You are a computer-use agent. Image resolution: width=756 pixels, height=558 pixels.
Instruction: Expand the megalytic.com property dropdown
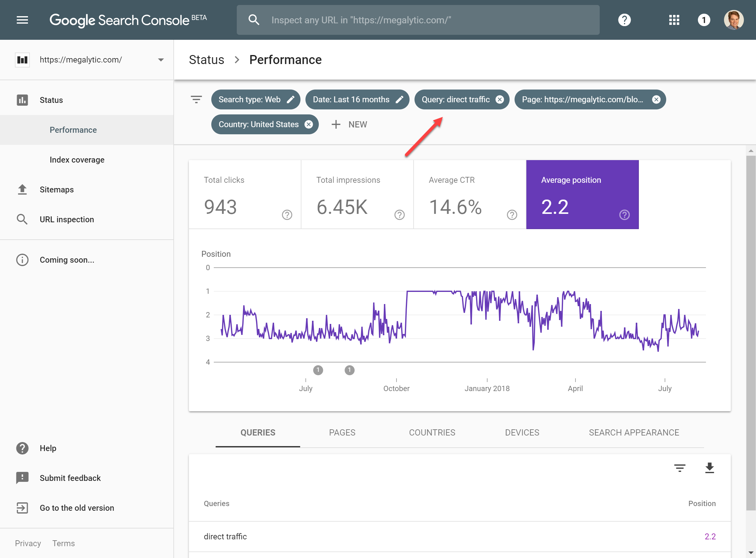click(161, 60)
